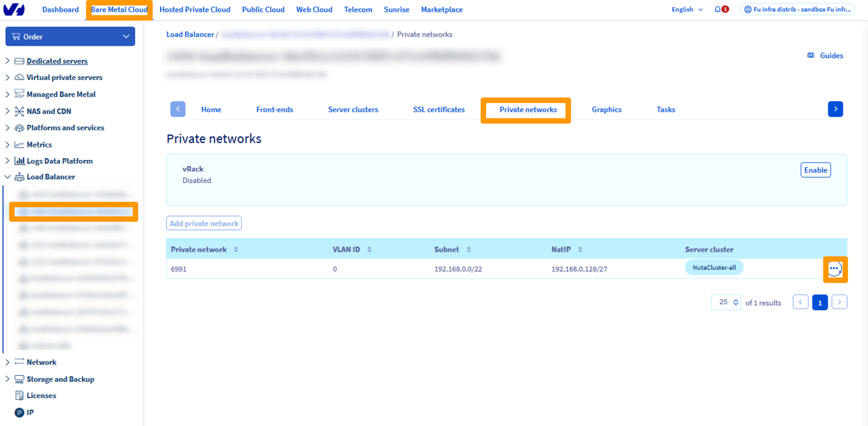Select the IP section icon in sidebar
The width and height of the screenshot is (868, 426).
tap(20, 412)
